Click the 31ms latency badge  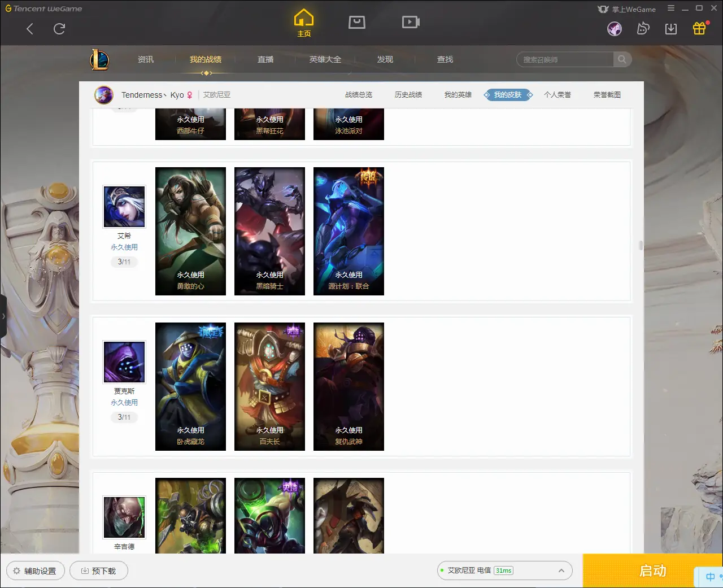503,570
